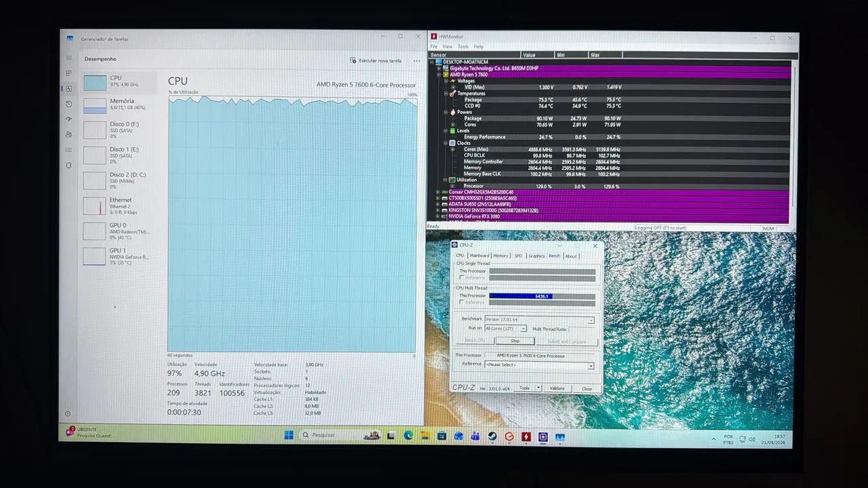Screen dimensions: 868x488
Task: Expand the NVIDIA GeForce RTX 3080 node
Action: coord(438,216)
